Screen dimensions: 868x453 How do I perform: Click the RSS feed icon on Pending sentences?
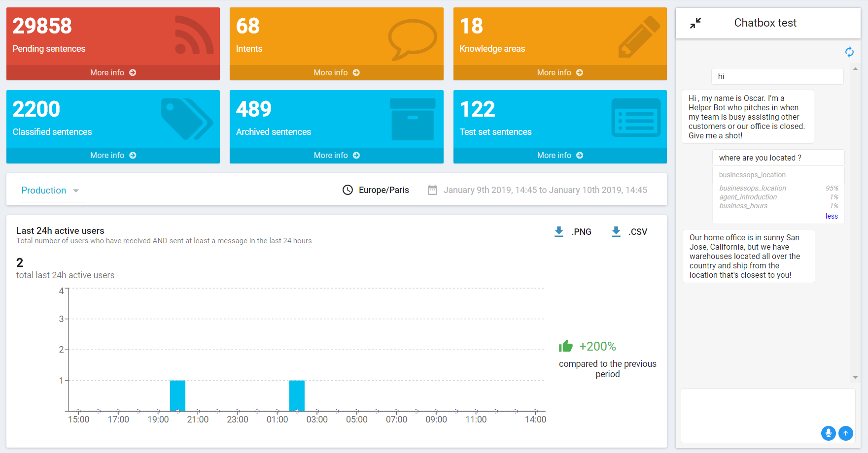point(194,35)
